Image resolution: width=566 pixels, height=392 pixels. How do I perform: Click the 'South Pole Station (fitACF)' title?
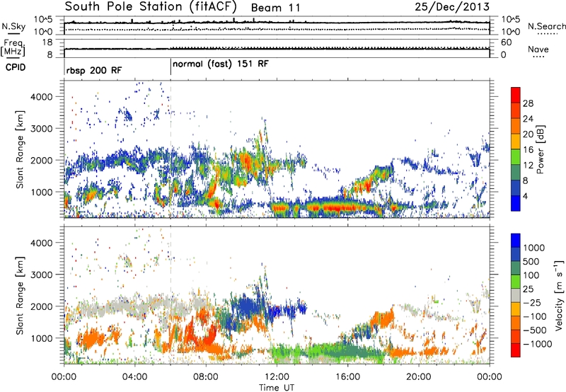click(151, 6)
